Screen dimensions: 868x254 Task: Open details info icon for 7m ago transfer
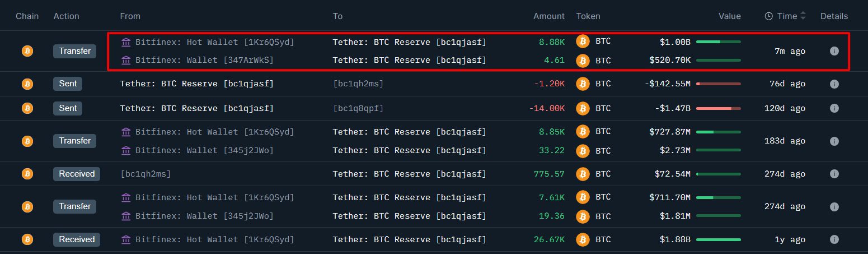point(834,51)
